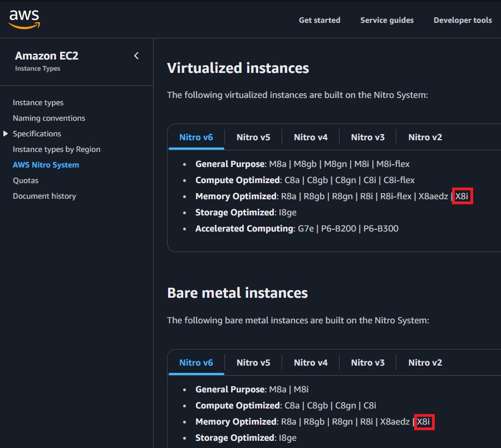Open Nitro v3 tab under Virtualized instances

pos(368,137)
